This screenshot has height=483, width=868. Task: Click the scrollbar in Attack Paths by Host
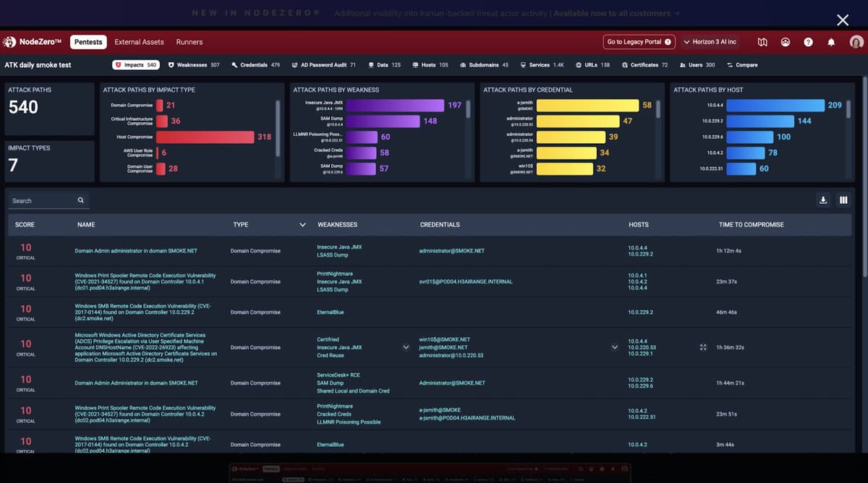[x=848, y=108]
